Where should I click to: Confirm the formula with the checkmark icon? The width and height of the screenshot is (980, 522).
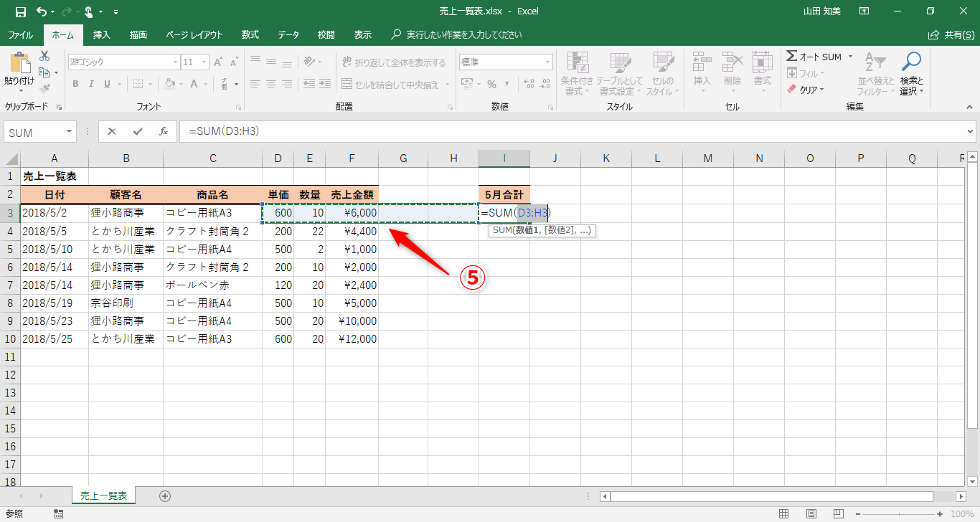pos(138,131)
